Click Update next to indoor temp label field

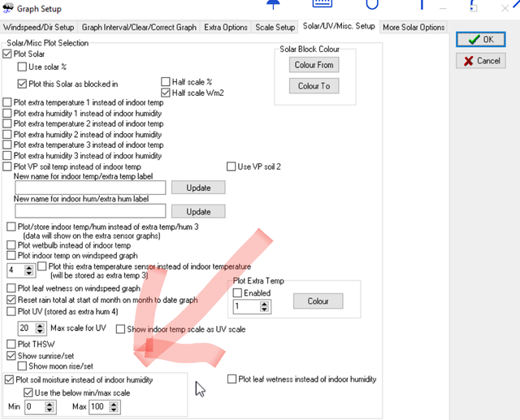point(198,188)
